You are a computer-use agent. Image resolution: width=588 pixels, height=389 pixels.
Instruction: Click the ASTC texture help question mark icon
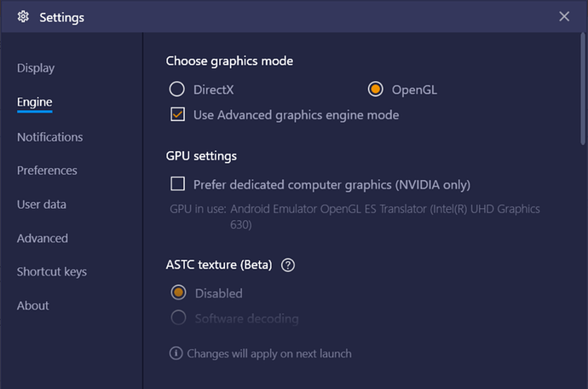pyautogui.click(x=288, y=264)
